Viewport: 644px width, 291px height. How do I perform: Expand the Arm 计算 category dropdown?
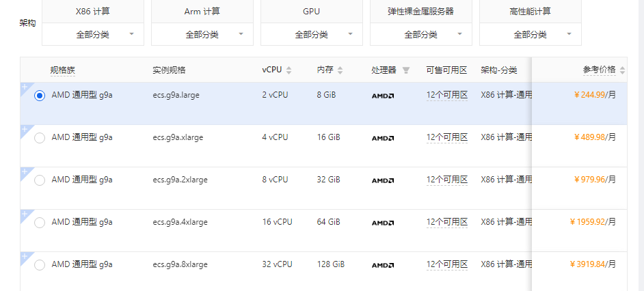pos(202,34)
